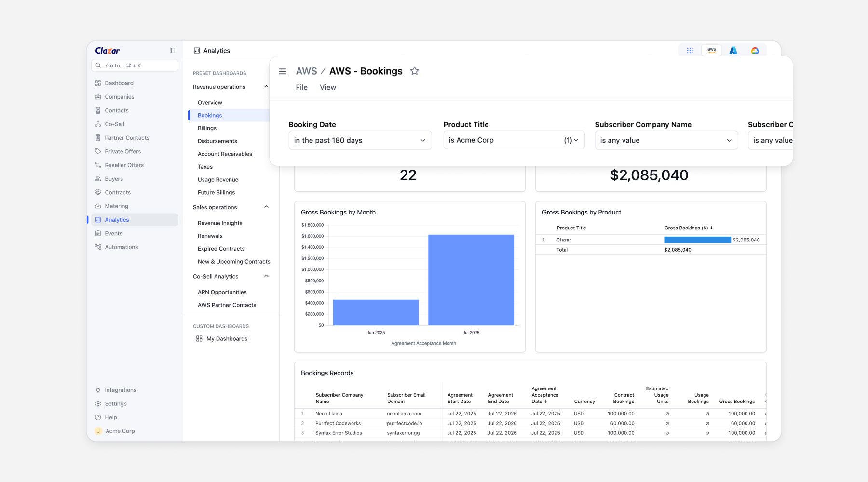Open the Subscriber Company Name filter dropdown
Viewport: 868px width, 482px height.
[x=666, y=140]
